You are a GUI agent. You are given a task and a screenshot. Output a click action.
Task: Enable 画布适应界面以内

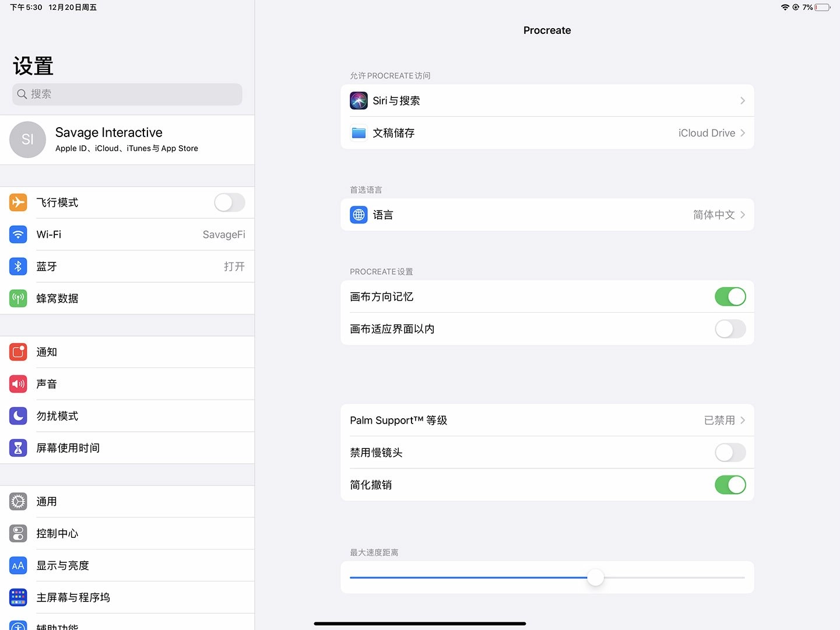click(730, 329)
